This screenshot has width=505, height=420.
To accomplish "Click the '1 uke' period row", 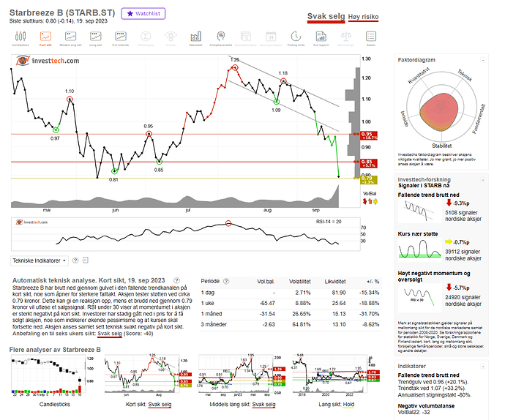I will [x=291, y=304].
